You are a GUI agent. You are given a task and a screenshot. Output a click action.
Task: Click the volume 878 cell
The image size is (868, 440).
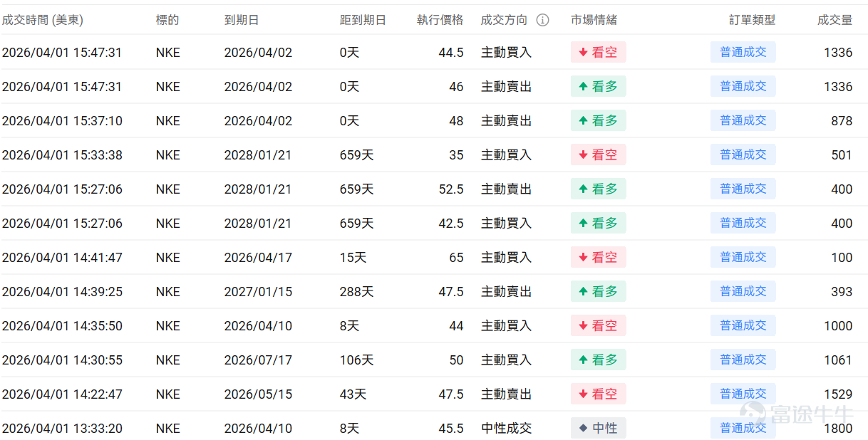click(x=842, y=121)
